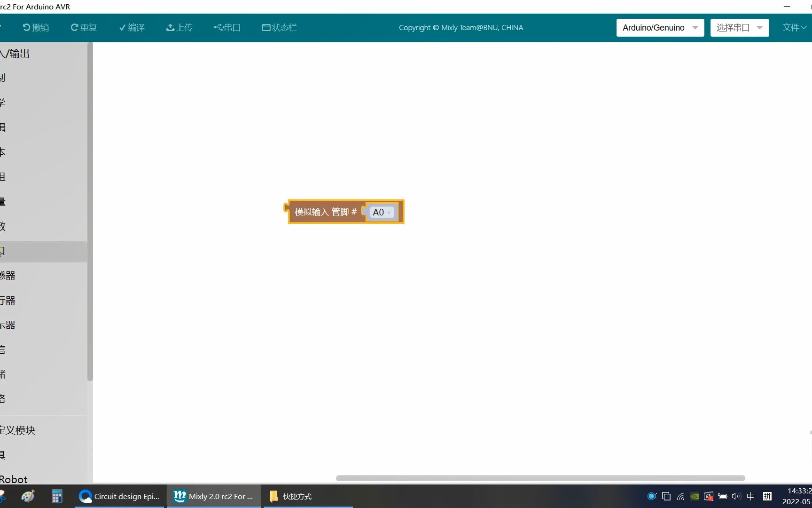Click the tray icon with red alert badge
Viewport: 812px width, 508px height.
click(709, 496)
